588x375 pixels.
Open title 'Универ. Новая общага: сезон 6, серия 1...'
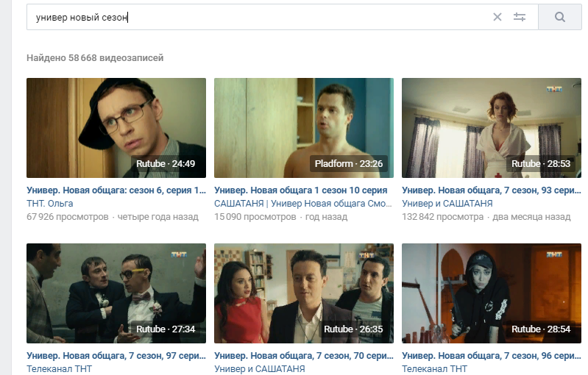[116, 190]
